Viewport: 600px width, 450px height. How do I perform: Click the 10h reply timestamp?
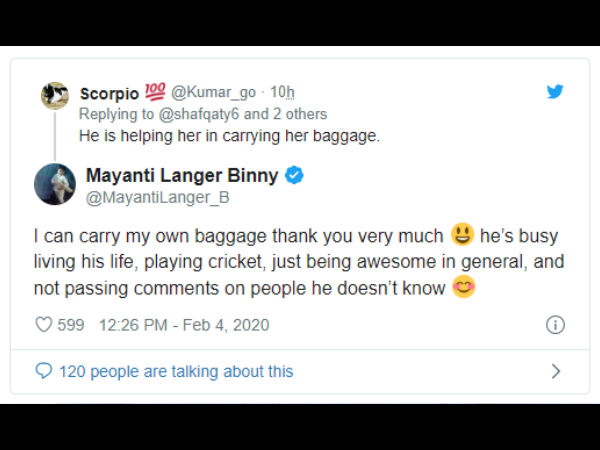click(282, 93)
